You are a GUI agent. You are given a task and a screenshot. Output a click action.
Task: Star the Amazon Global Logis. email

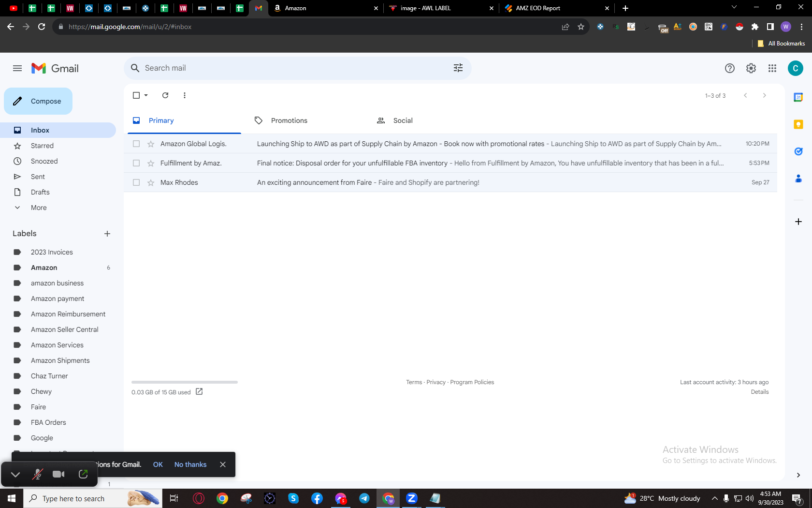151,144
